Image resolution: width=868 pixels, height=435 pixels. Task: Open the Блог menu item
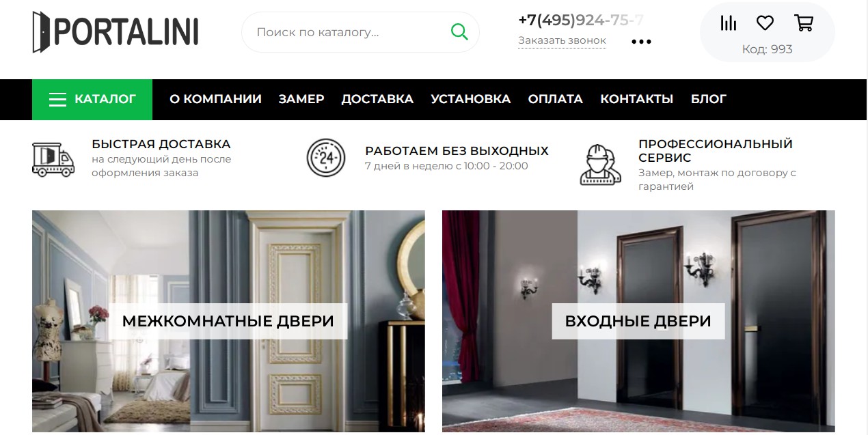[709, 99]
